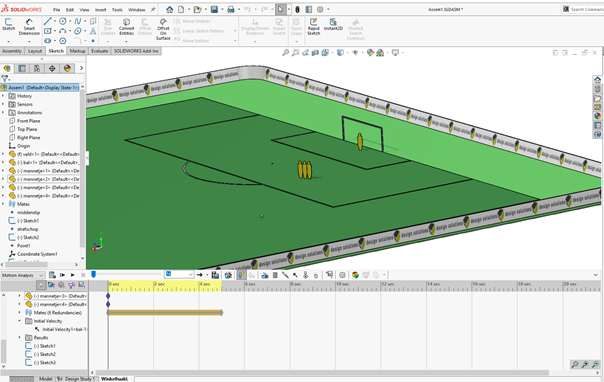Image resolution: width=604 pixels, height=382 pixels.
Task: Open the Zoom to Fit view icon
Action: [x=285, y=53]
